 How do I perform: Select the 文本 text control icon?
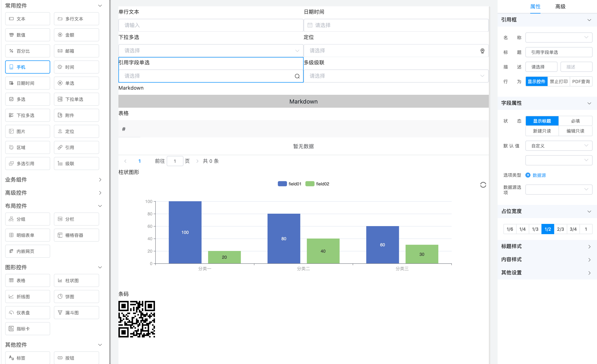coord(11,19)
